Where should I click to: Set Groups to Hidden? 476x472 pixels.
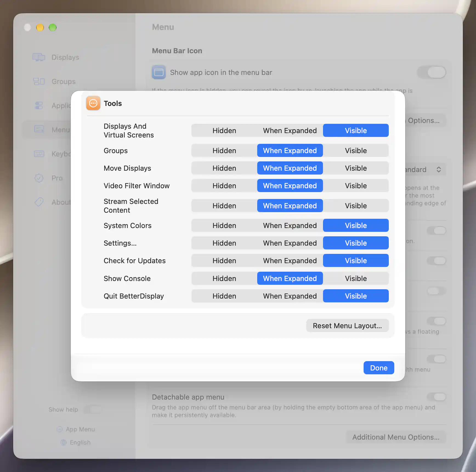click(x=224, y=150)
